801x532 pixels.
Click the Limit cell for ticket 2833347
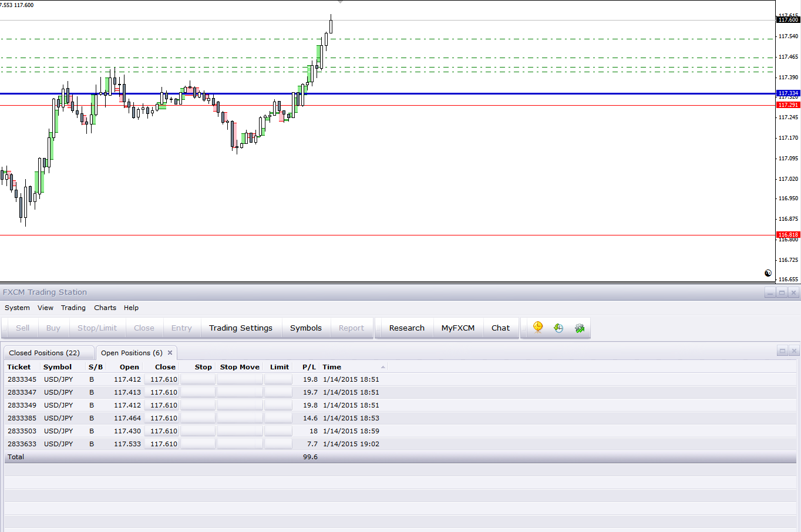tap(278, 392)
